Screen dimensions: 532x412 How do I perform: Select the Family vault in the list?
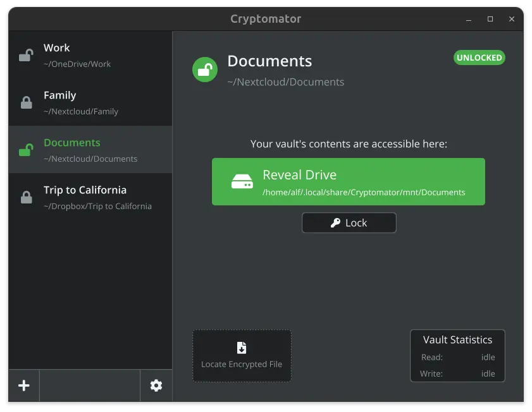90,102
